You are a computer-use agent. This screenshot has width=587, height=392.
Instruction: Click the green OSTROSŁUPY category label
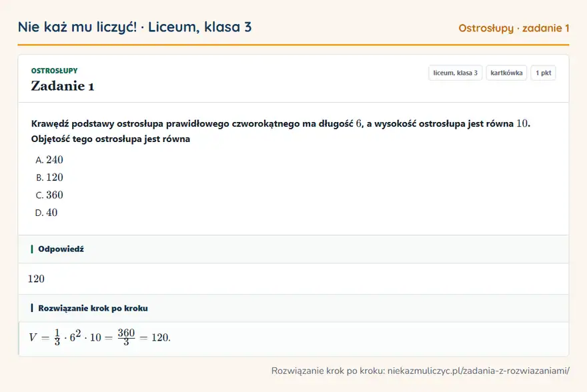point(54,71)
